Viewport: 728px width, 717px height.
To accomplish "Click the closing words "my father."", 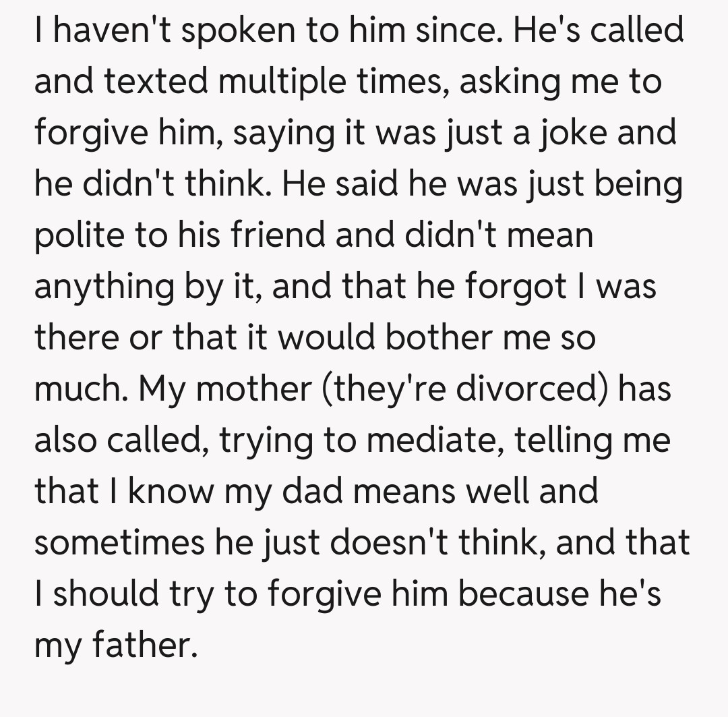I will pos(116,646).
